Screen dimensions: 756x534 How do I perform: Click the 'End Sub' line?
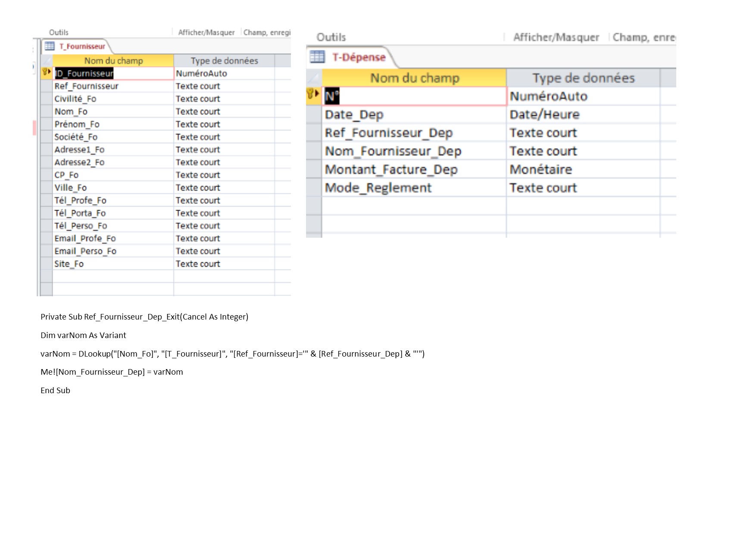55,391
